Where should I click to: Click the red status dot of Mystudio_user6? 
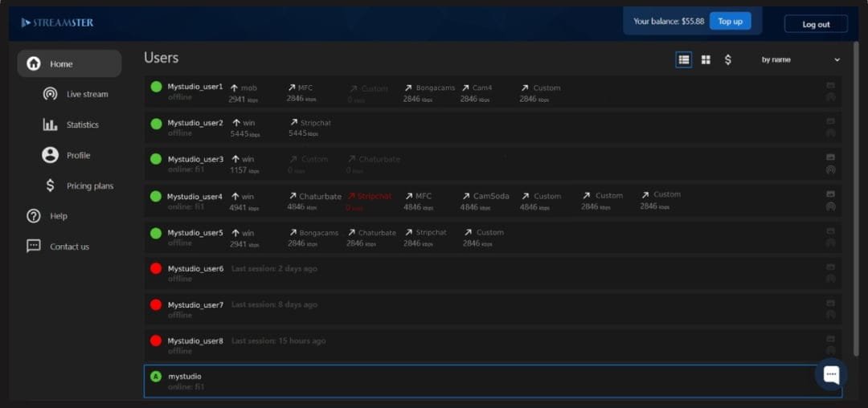156,268
